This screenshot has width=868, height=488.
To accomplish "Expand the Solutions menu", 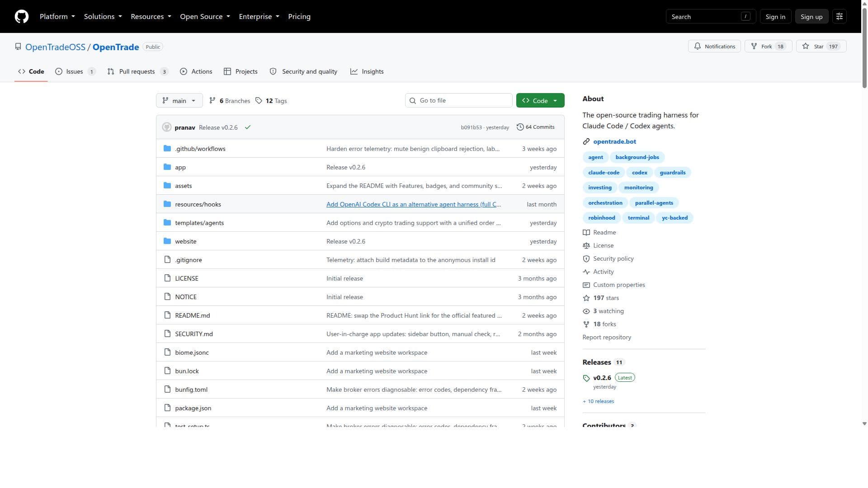I will point(103,17).
